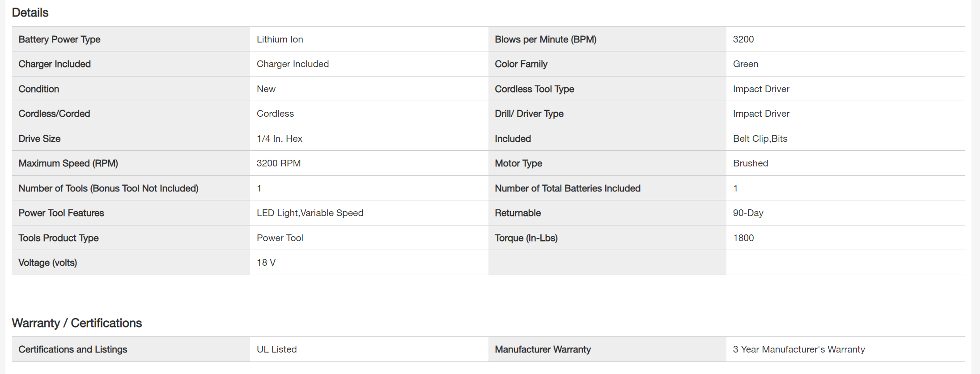This screenshot has height=374, width=980.
Task: Click the Power Tool Features label
Action: pos(61,213)
